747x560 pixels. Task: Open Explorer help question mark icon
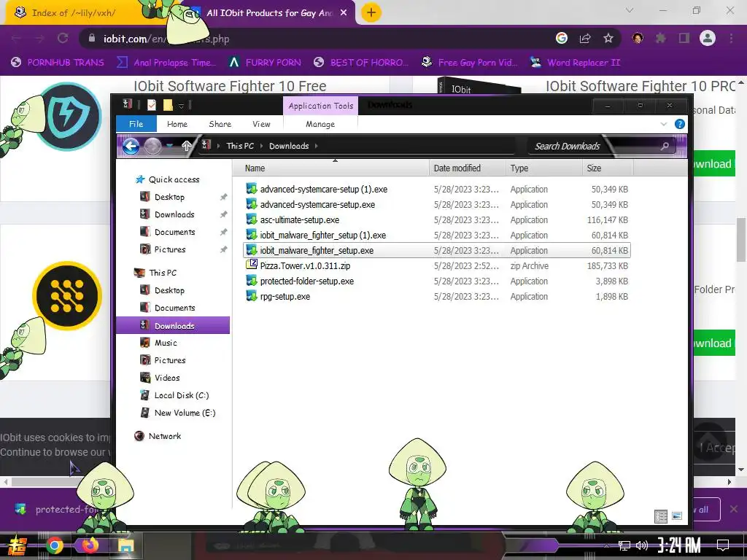pos(680,124)
